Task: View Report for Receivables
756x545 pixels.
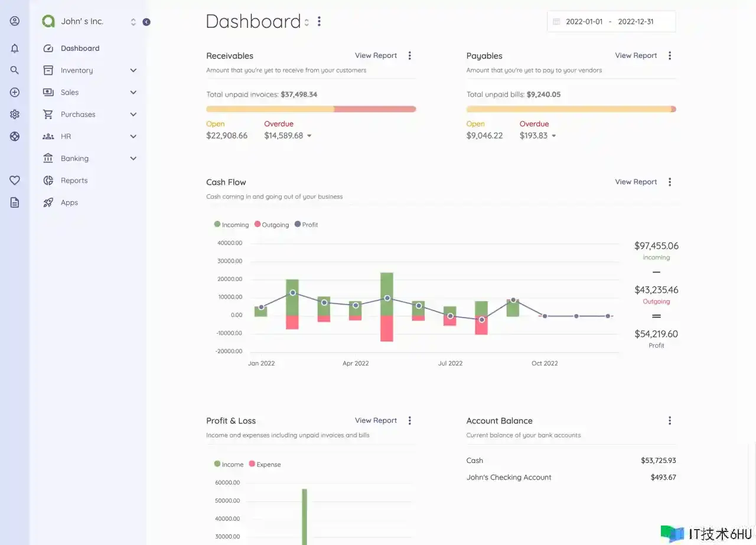Action: [x=376, y=56]
